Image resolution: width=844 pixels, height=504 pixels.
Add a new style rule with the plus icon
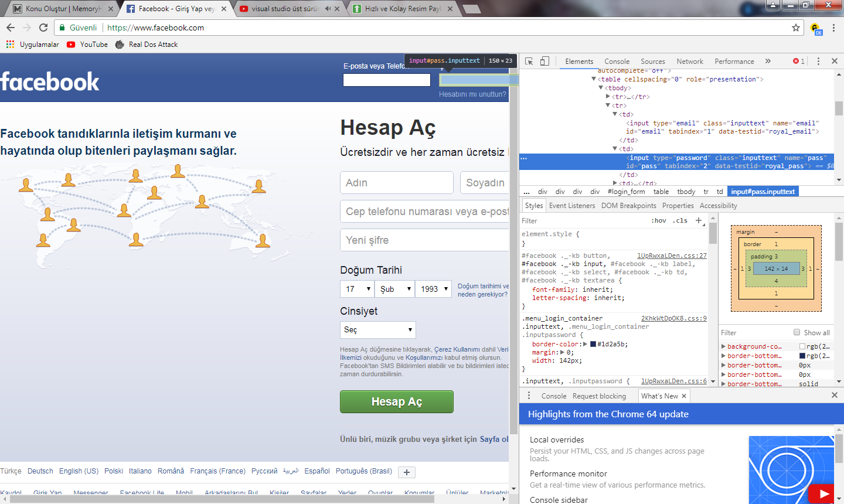click(699, 220)
